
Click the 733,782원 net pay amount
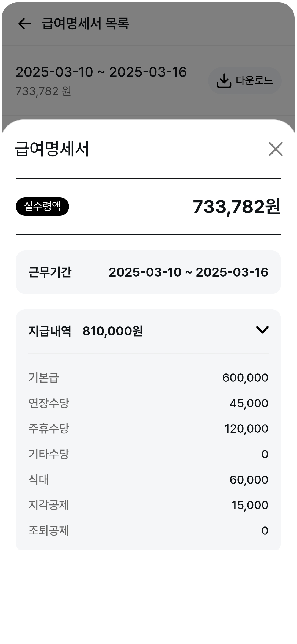(x=237, y=207)
